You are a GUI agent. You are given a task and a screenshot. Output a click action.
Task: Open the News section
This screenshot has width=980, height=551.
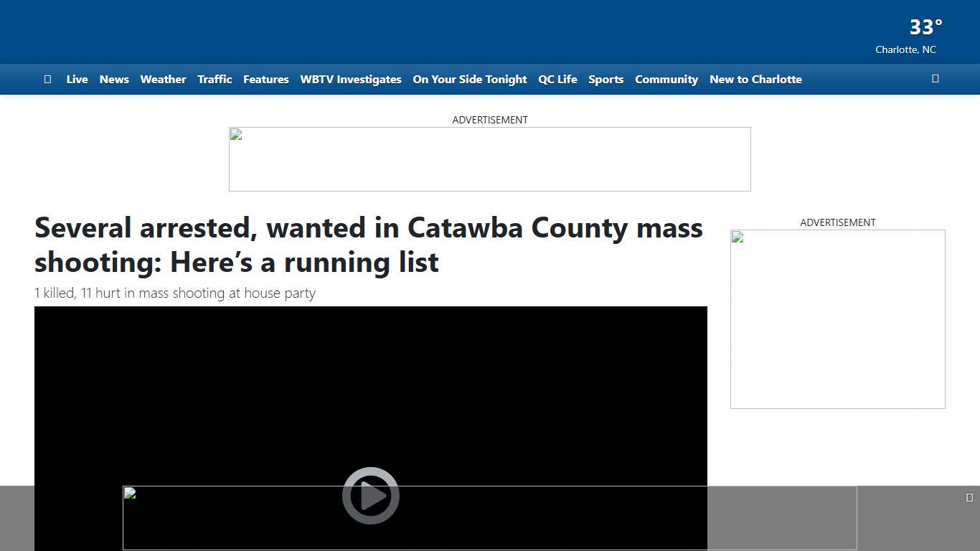[114, 80]
